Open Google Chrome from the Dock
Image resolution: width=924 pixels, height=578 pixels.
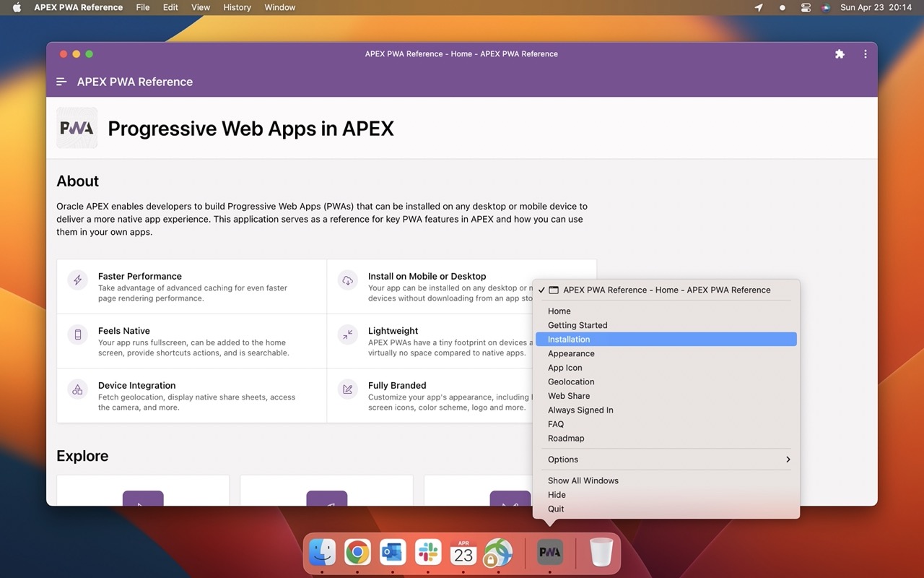click(357, 553)
